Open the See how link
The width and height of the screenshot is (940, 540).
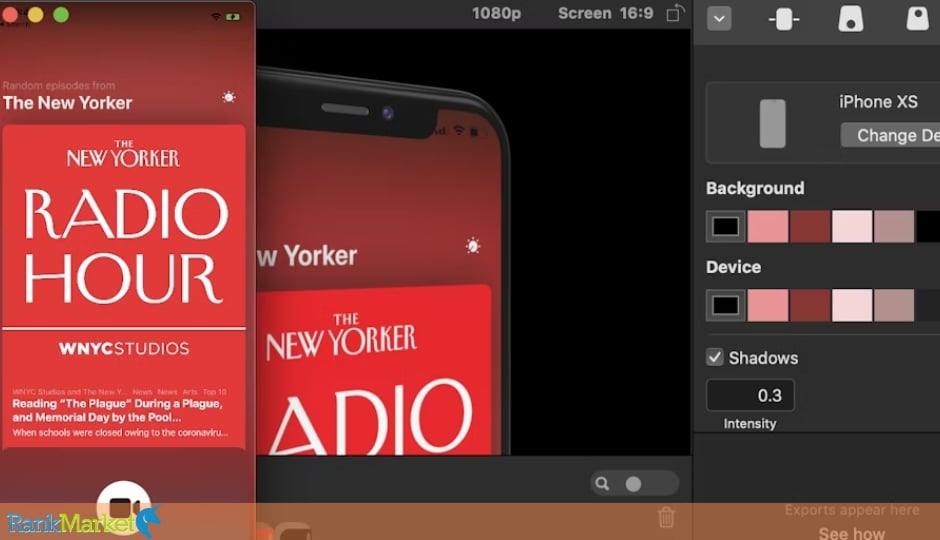(851, 533)
